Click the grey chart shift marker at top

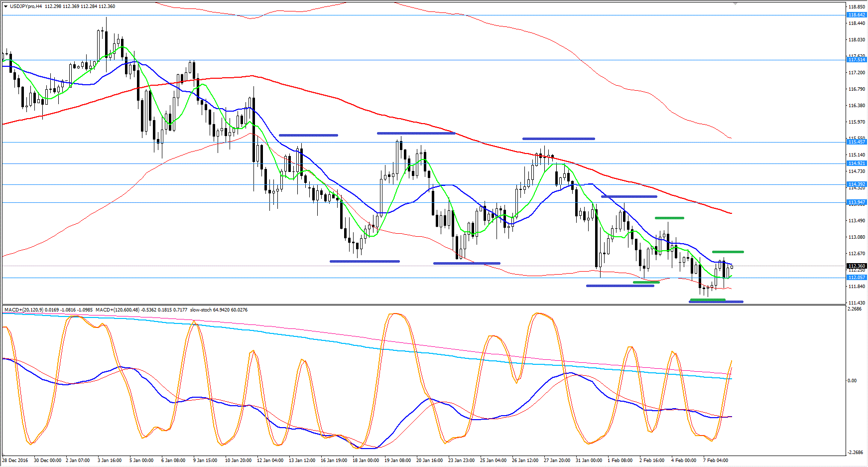tap(735, 3)
